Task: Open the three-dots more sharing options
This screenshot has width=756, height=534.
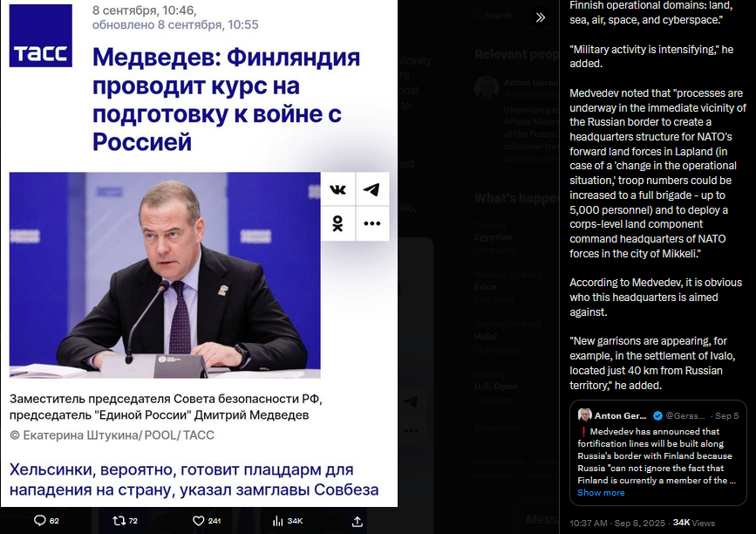Action: (371, 223)
